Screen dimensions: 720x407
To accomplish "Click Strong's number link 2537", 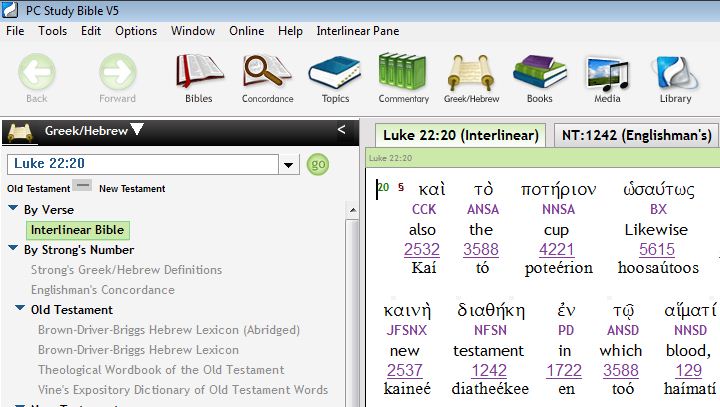I will (404, 370).
